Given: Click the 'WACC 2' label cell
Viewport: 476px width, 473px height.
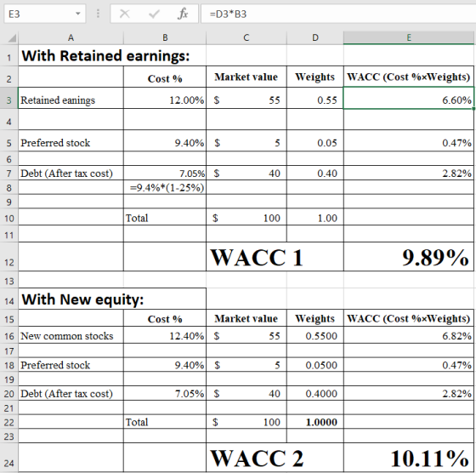Looking at the screenshot, I should coord(275,458).
